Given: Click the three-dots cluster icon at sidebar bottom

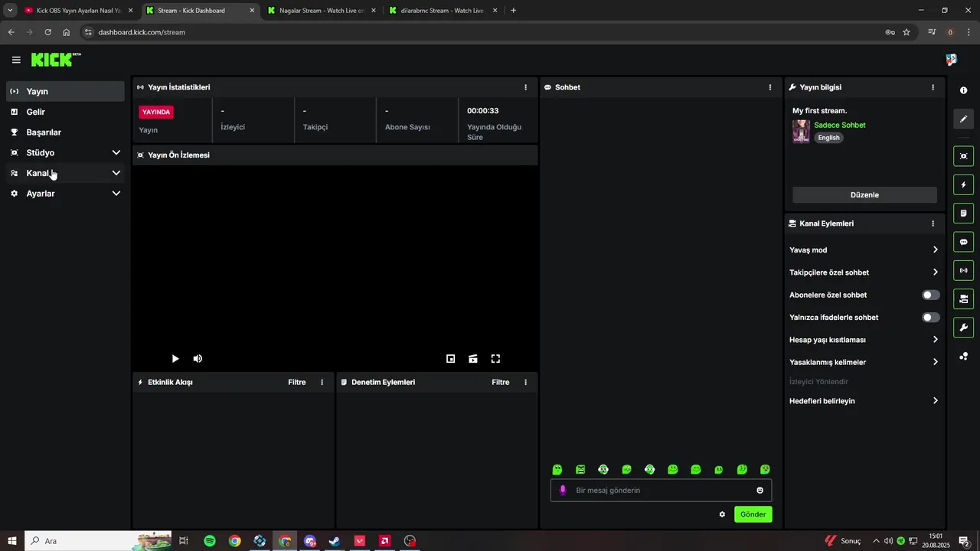Looking at the screenshot, I should 963,356.
